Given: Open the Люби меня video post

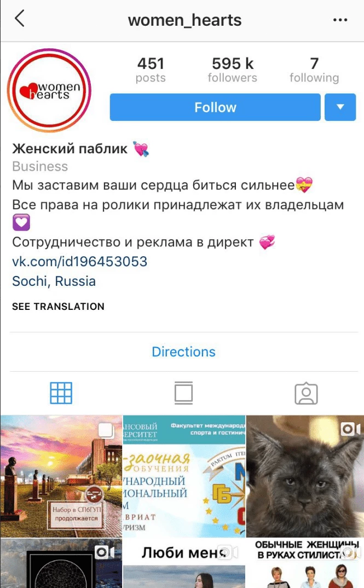Looking at the screenshot, I should click(184, 563).
